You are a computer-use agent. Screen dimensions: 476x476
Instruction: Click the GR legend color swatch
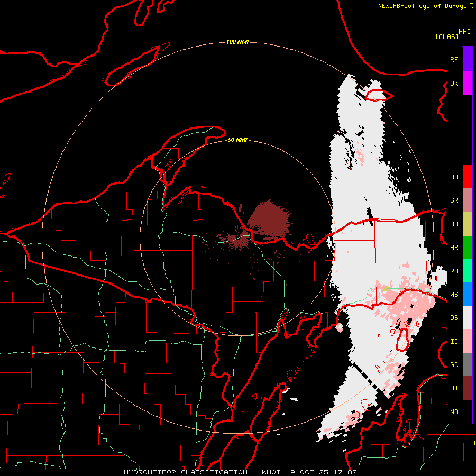click(467, 200)
